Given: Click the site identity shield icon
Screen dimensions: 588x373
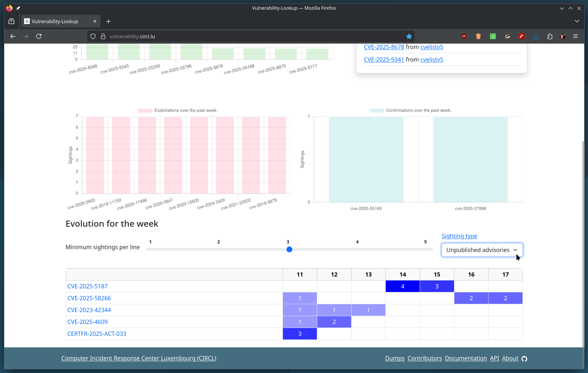Looking at the screenshot, I should click(93, 36).
